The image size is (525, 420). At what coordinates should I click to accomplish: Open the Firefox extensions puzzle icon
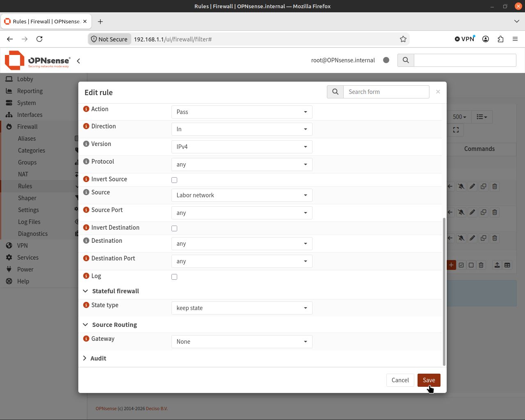coord(500,39)
